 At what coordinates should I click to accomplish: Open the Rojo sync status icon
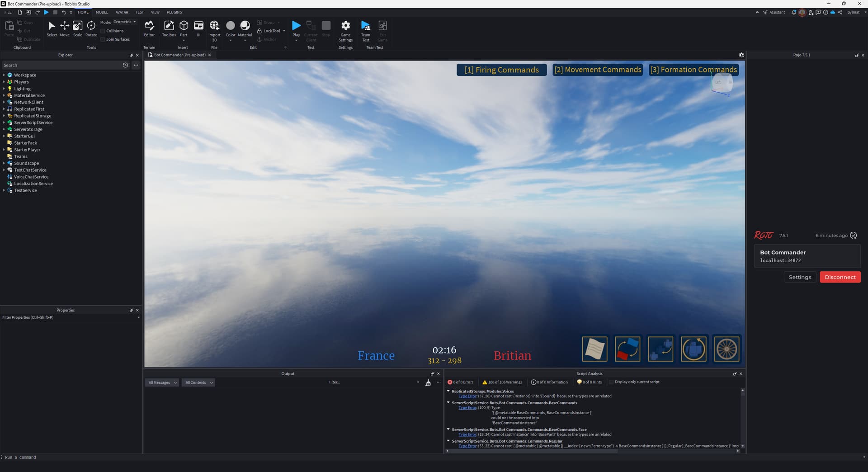point(854,235)
